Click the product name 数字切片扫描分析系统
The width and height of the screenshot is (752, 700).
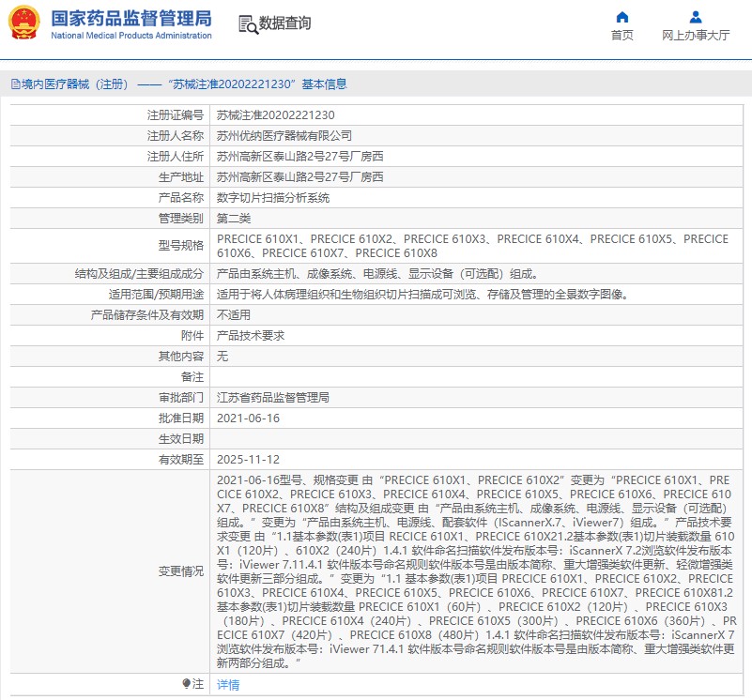pyautogui.click(x=273, y=198)
